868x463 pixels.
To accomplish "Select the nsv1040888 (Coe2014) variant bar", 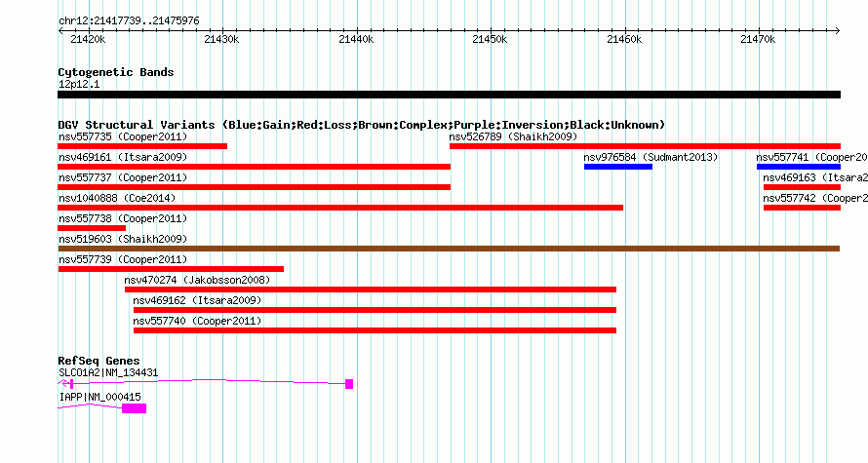I will tap(340, 208).
